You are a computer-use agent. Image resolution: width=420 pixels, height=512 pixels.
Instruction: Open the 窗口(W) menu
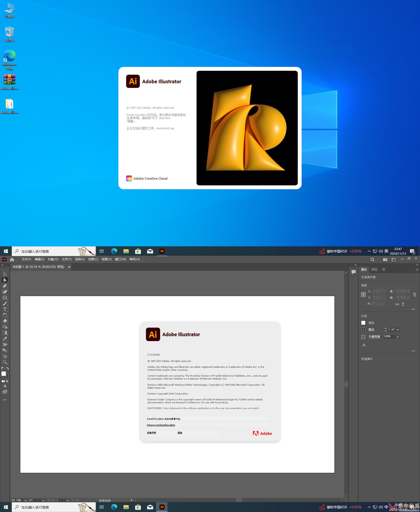[121, 259]
